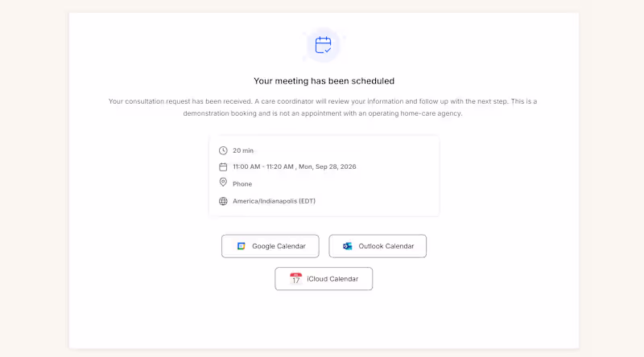Click the clock icon beside 20 min
This screenshot has width=644, height=357.
(223, 150)
